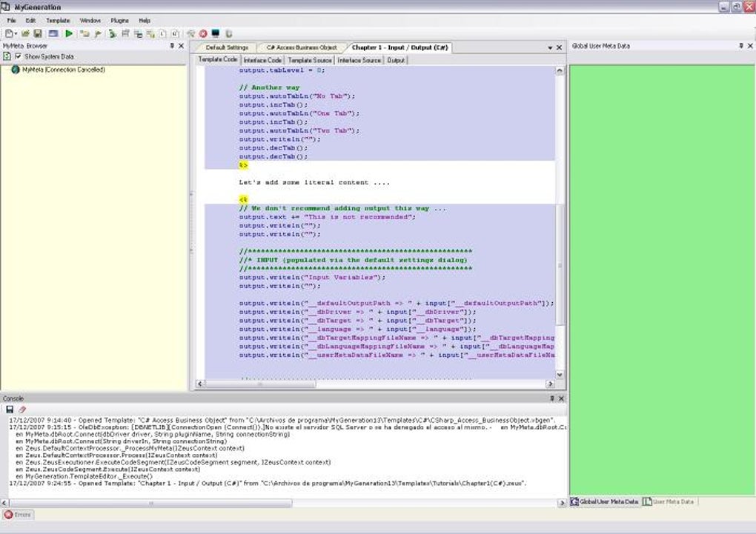Screen dimensions: 756x534
Task: Click the Open folder icon in toolbar
Action: point(25,33)
